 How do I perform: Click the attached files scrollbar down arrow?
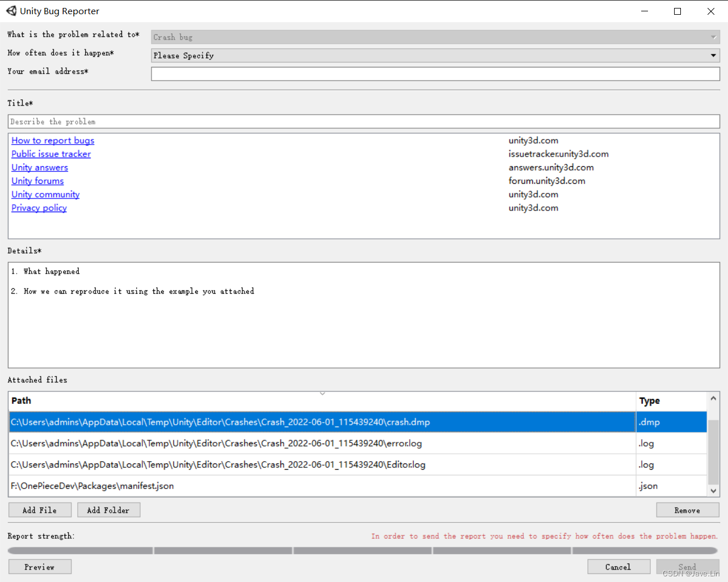713,491
